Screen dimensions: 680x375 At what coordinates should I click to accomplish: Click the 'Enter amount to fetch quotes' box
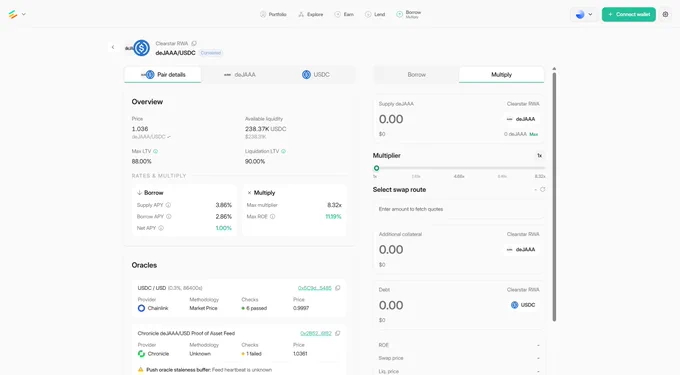[x=459, y=209]
